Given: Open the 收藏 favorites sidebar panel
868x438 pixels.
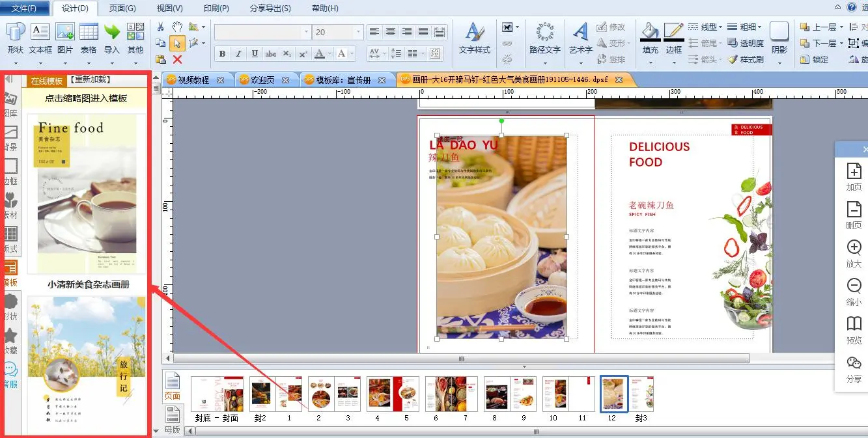Looking at the screenshot, I should pyautogui.click(x=10, y=340).
